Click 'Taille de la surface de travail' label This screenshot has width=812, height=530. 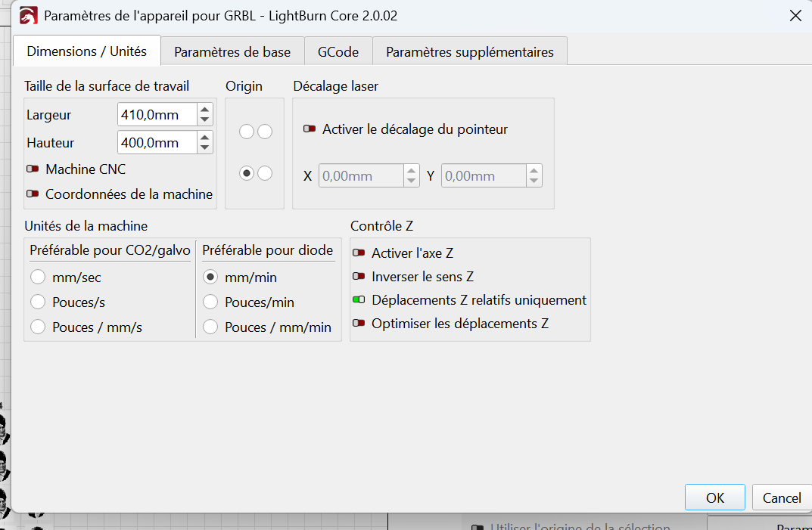107,86
